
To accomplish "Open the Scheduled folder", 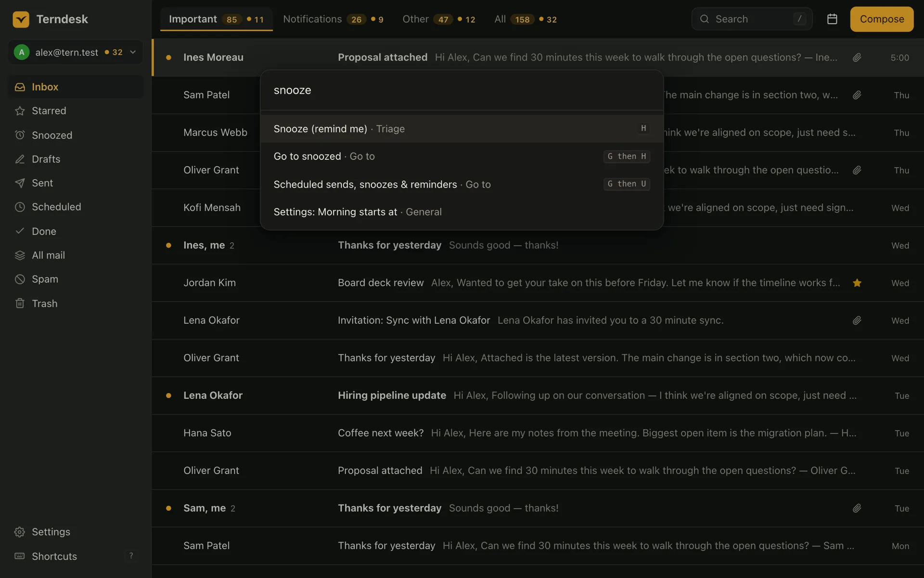I will [x=76, y=207].
